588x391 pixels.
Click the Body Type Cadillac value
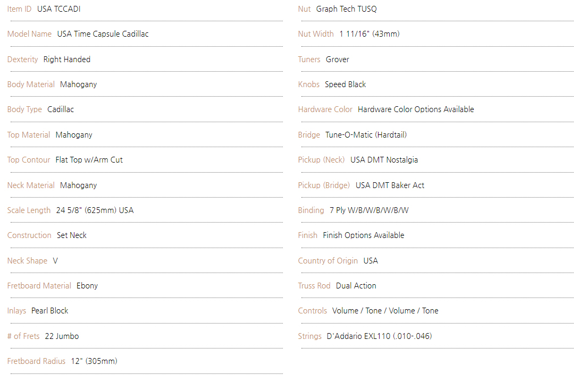pyautogui.click(x=61, y=109)
